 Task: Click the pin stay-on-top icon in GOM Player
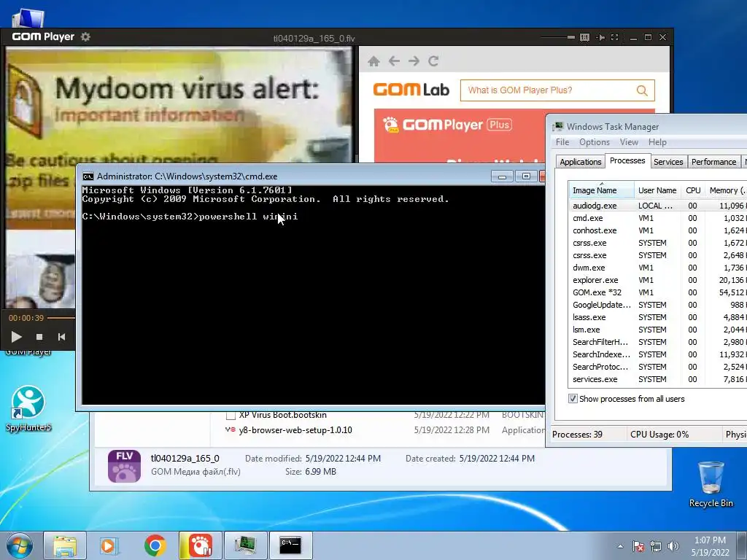(x=601, y=37)
